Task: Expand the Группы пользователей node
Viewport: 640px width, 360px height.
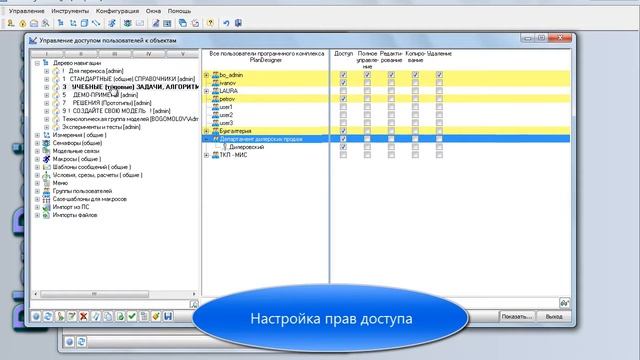Action: (37, 191)
